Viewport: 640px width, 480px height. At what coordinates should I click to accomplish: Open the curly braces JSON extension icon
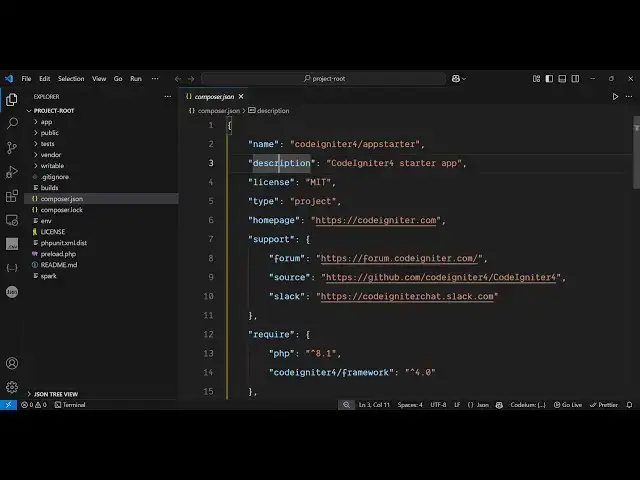click(12, 268)
